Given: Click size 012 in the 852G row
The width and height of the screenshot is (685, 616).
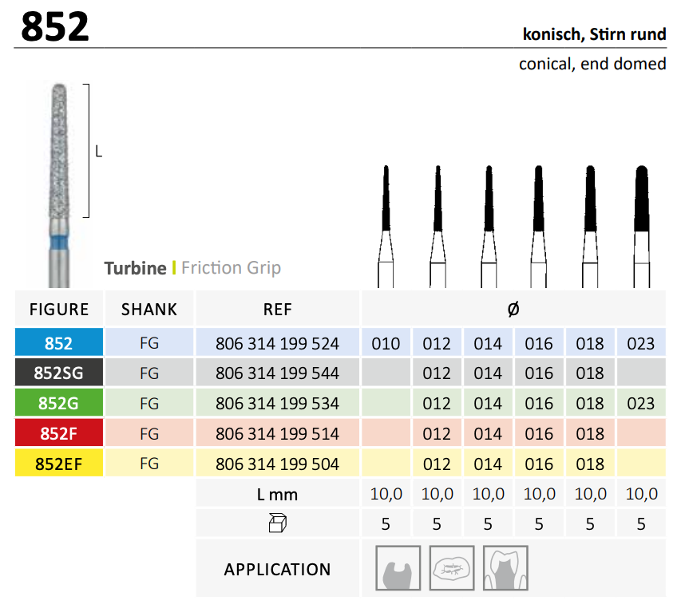Looking at the screenshot, I should 437,403.
